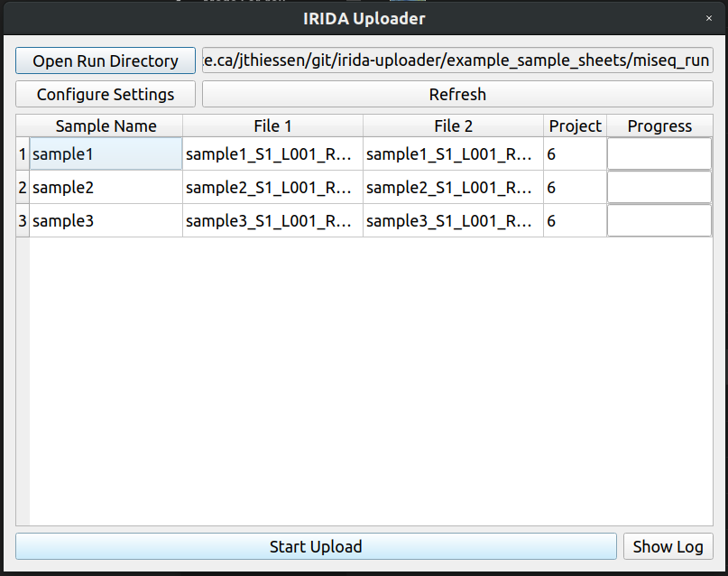Click File 2 cell for sample1
Image resolution: width=728 pixels, height=576 pixels.
[x=453, y=153]
